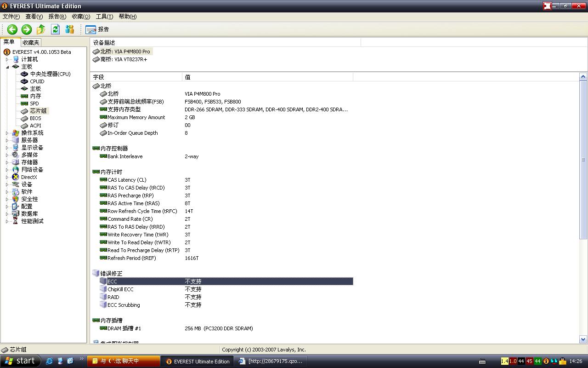Switch to the 聊天中 taskbar window
Viewport: 588px width, 368px height.
click(x=124, y=361)
